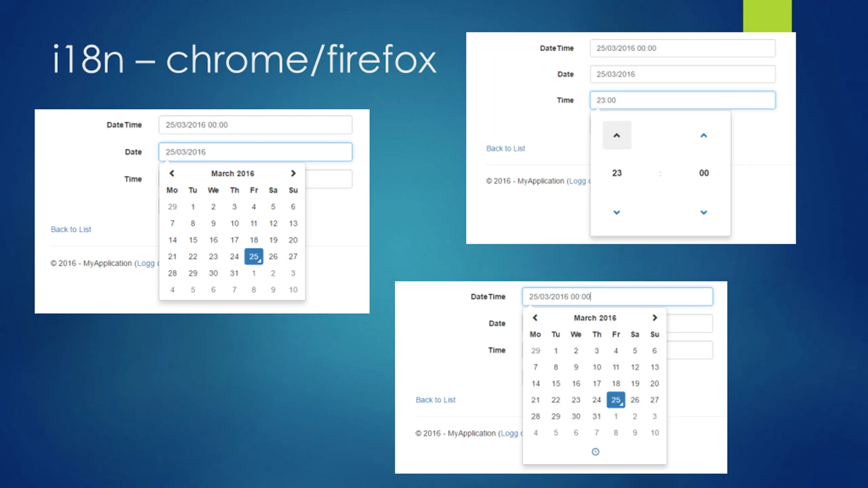Select highlighted day 25 in left calendar

tap(254, 257)
